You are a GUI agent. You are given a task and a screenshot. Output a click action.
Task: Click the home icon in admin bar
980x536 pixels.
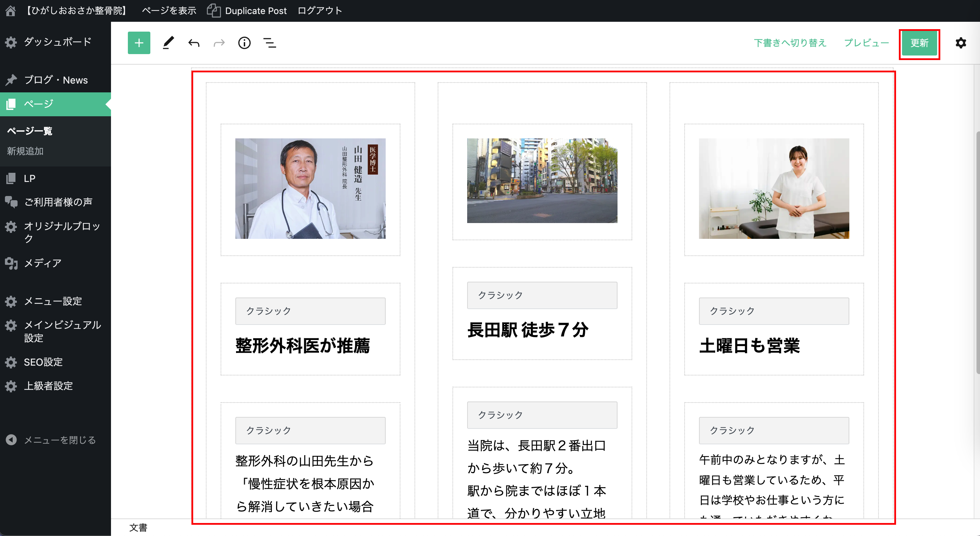pos(11,11)
